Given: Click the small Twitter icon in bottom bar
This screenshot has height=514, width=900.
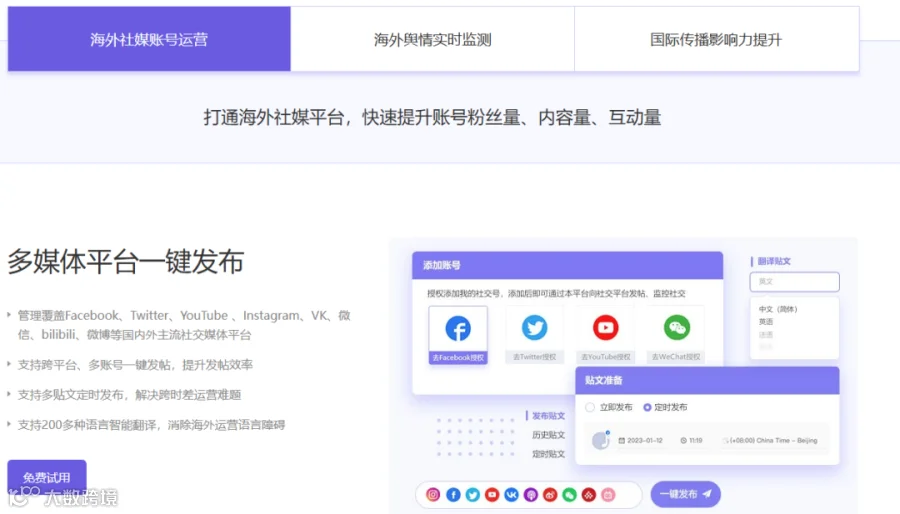Looking at the screenshot, I should 472,494.
